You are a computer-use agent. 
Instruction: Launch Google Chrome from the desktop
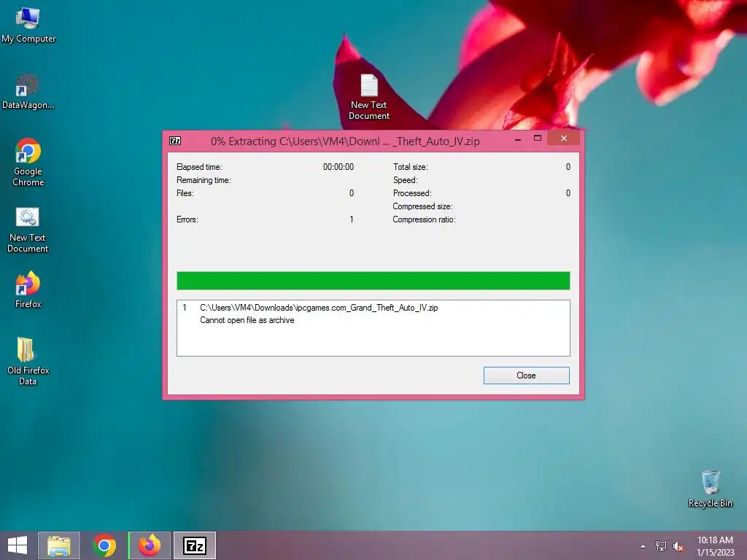point(28,163)
